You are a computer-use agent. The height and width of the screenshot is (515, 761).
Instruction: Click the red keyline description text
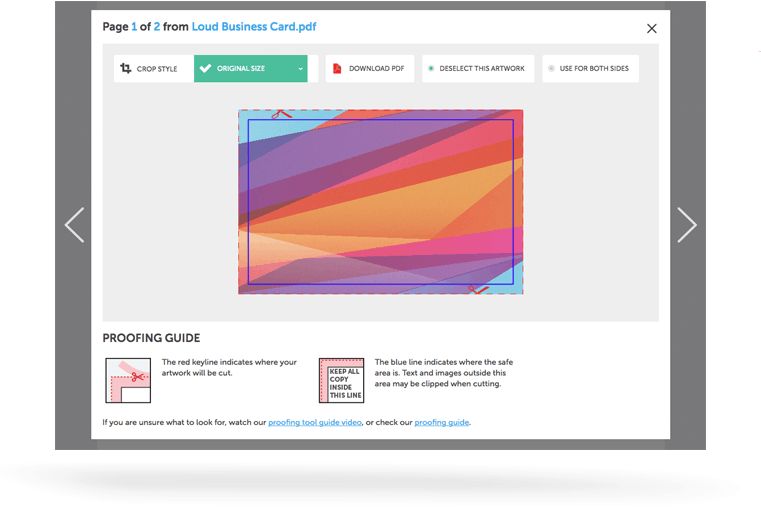click(x=229, y=367)
